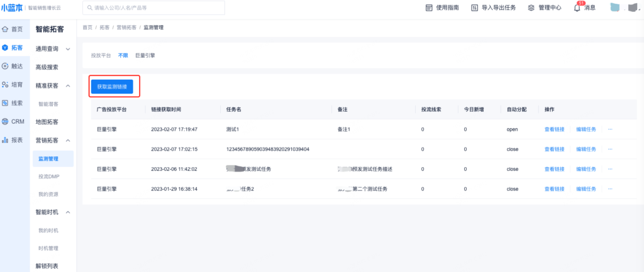Screen dimensions: 644x272
Task: Open the 培育 sidebar icon
Action: [x=6, y=84]
